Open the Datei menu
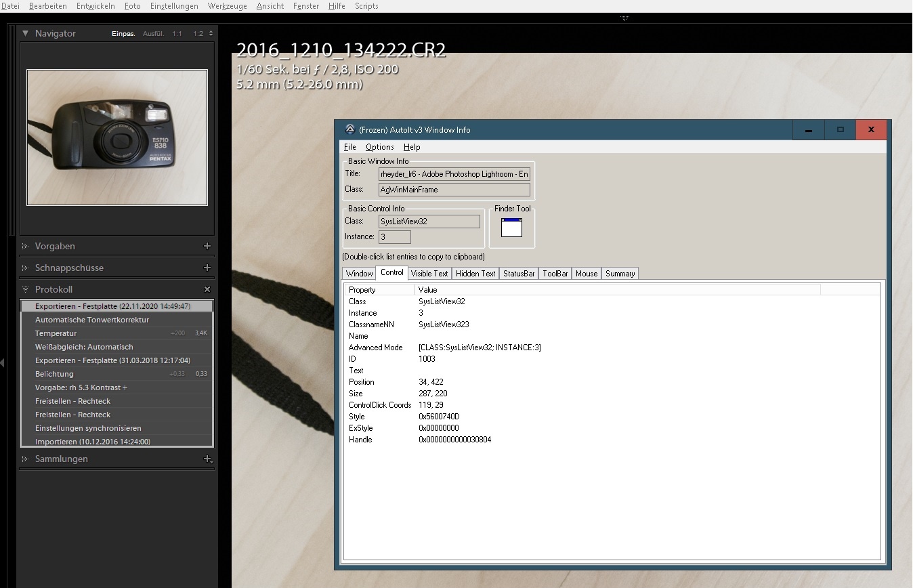This screenshot has height=588, width=913. pyautogui.click(x=10, y=6)
